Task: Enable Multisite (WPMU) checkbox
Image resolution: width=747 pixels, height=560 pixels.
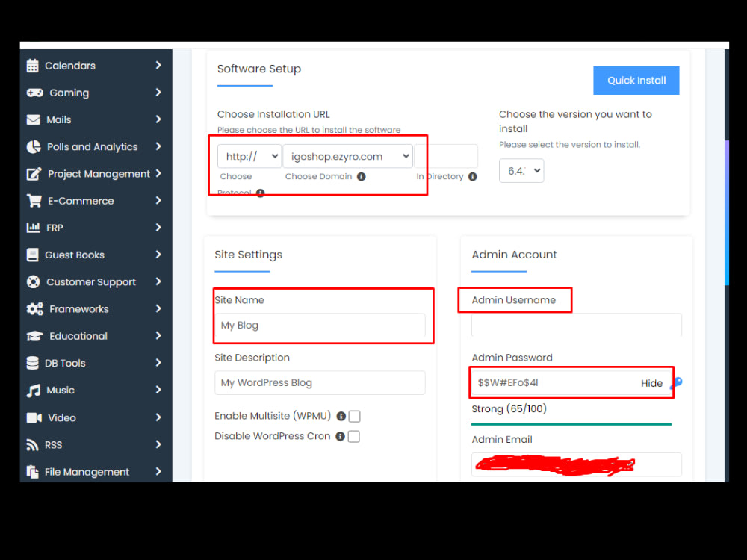Action: (x=355, y=416)
